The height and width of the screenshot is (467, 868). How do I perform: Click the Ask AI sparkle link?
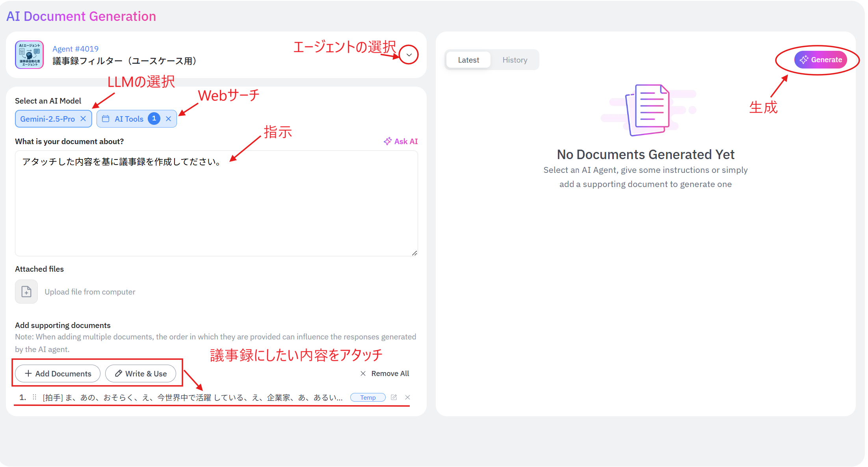[401, 141]
